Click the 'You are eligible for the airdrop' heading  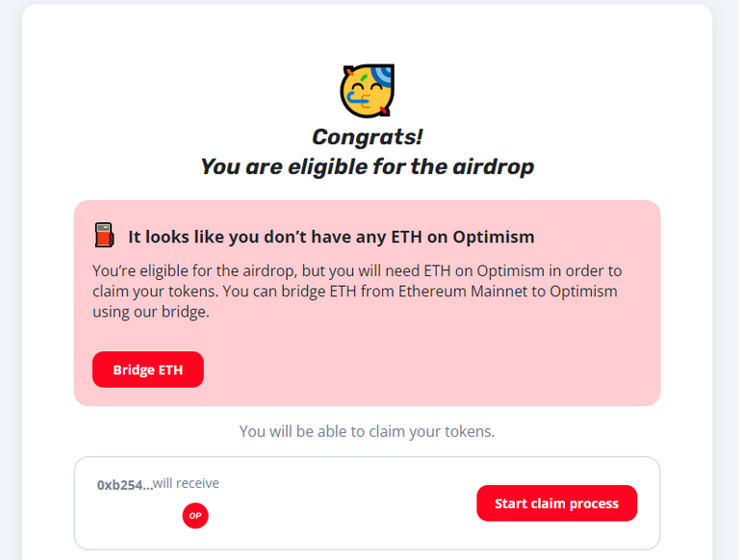(367, 166)
